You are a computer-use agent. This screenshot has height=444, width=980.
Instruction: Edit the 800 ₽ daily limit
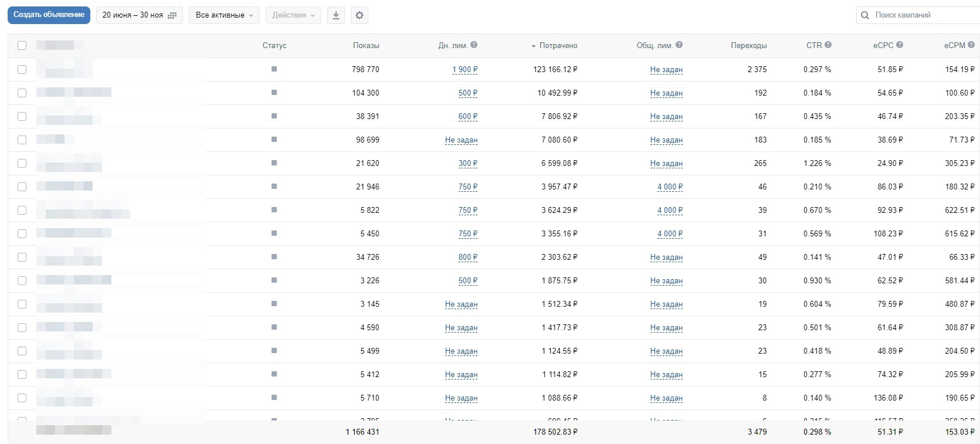468,257
